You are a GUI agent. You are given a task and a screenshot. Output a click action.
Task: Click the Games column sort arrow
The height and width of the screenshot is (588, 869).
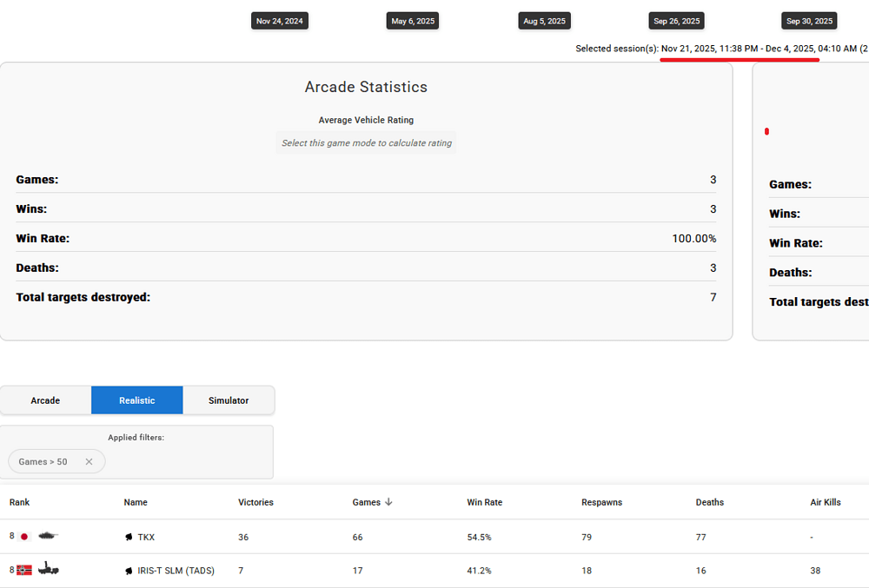pyautogui.click(x=389, y=502)
